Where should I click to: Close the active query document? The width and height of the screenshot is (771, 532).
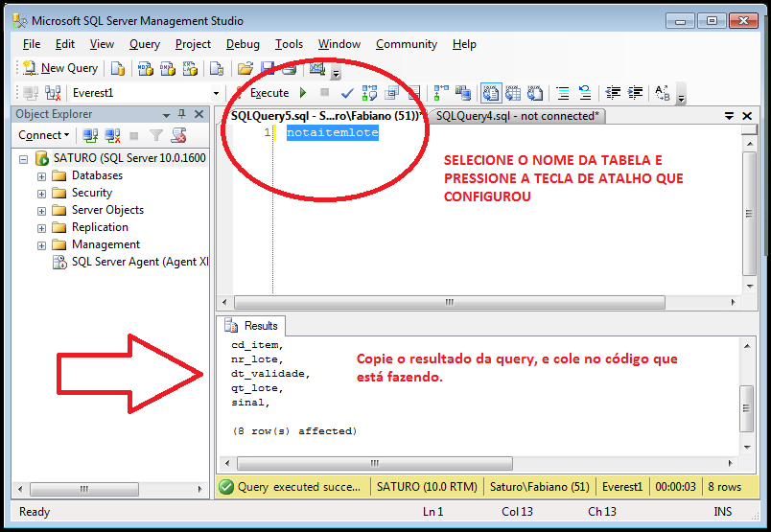click(747, 116)
